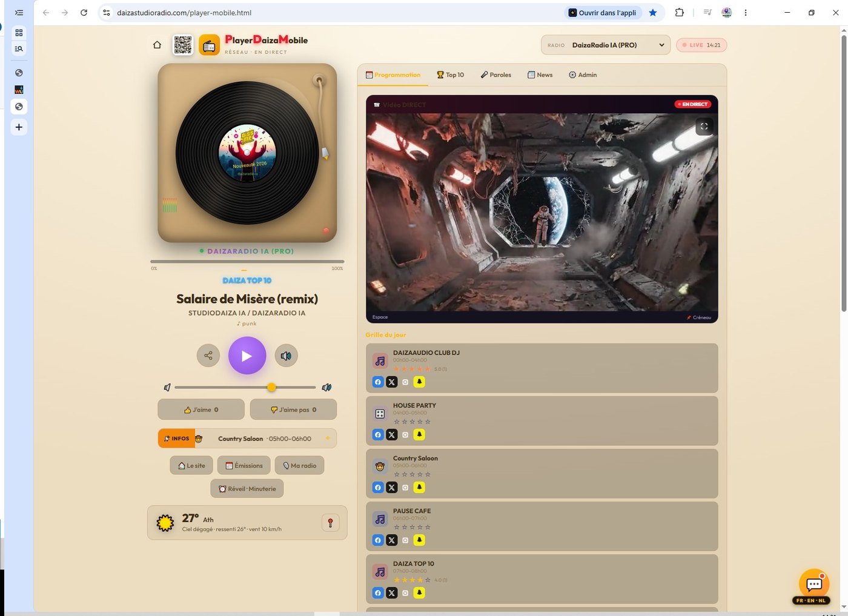Click the DAIZAAUDIO CLUB DJ music icon

click(380, 361)
